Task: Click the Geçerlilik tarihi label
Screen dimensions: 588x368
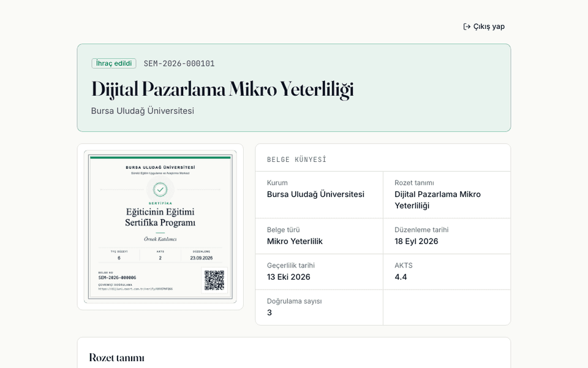Action: click(290, 266)
